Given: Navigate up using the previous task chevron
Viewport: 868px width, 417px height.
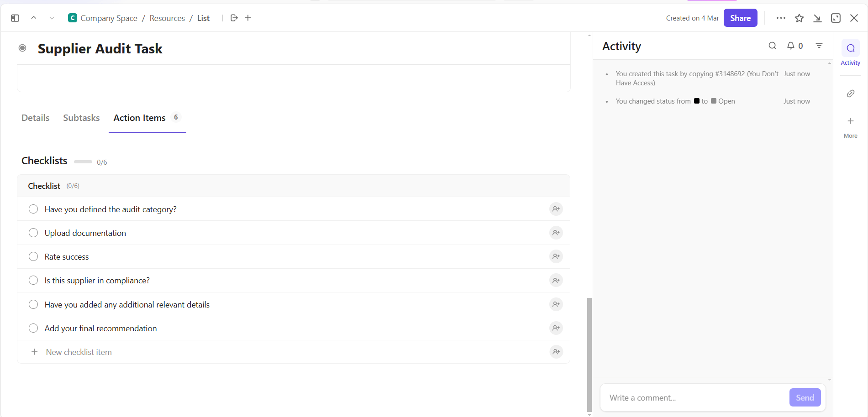Looking at the screenshot, I should coord(33,18).
